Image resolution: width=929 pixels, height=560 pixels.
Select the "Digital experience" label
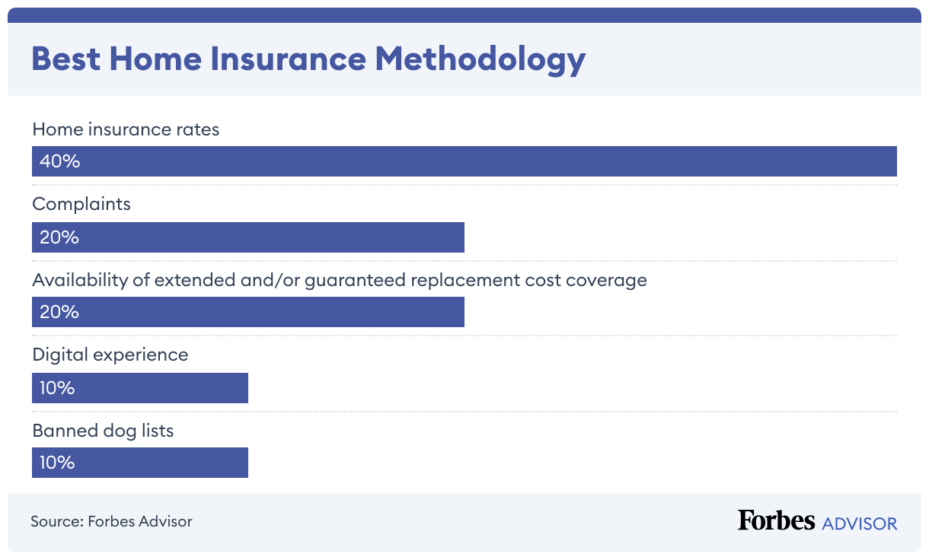[110, 355]
